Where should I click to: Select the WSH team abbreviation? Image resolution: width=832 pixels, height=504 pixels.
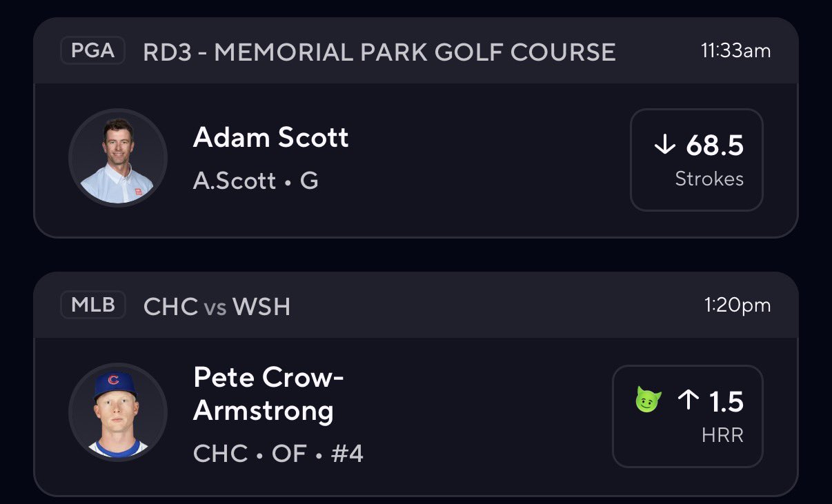click(x=261, y=307)
